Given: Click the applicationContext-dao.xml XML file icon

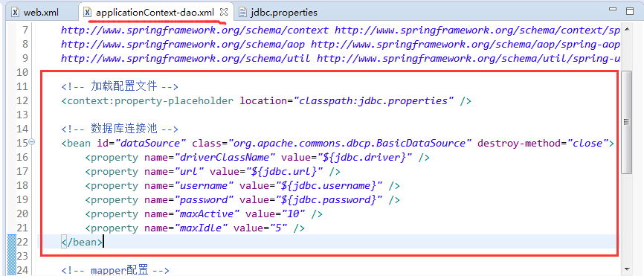Looking at the screenshot, I should click(x=88, y=13).
